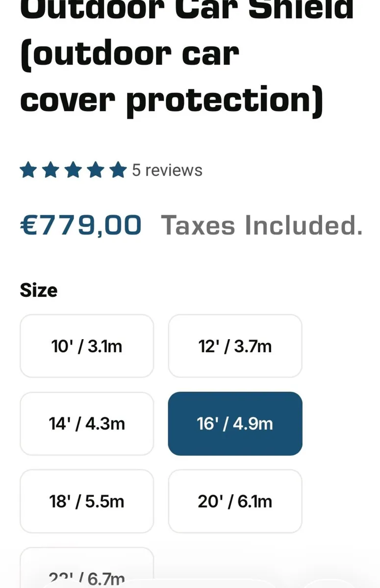Select the 10' / 3.1m size option
This screenshot has width=380, height=588.
(x=87, y=346)
